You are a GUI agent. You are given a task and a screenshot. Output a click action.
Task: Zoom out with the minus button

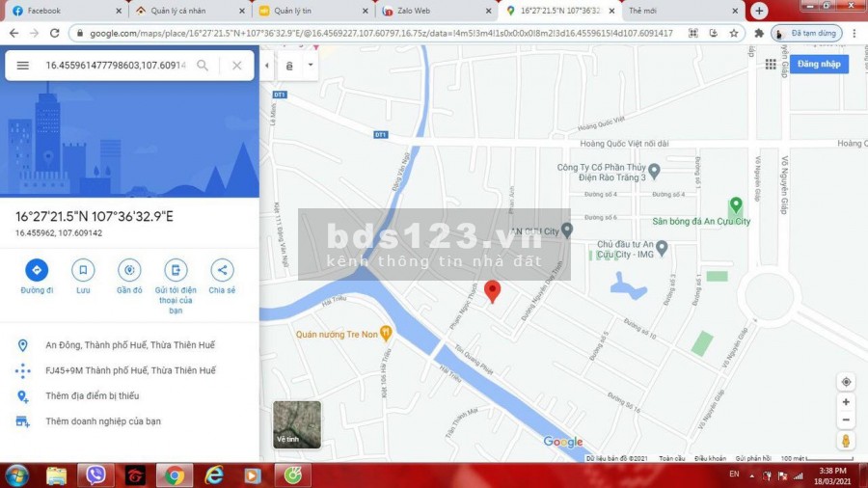coord(846,420)
